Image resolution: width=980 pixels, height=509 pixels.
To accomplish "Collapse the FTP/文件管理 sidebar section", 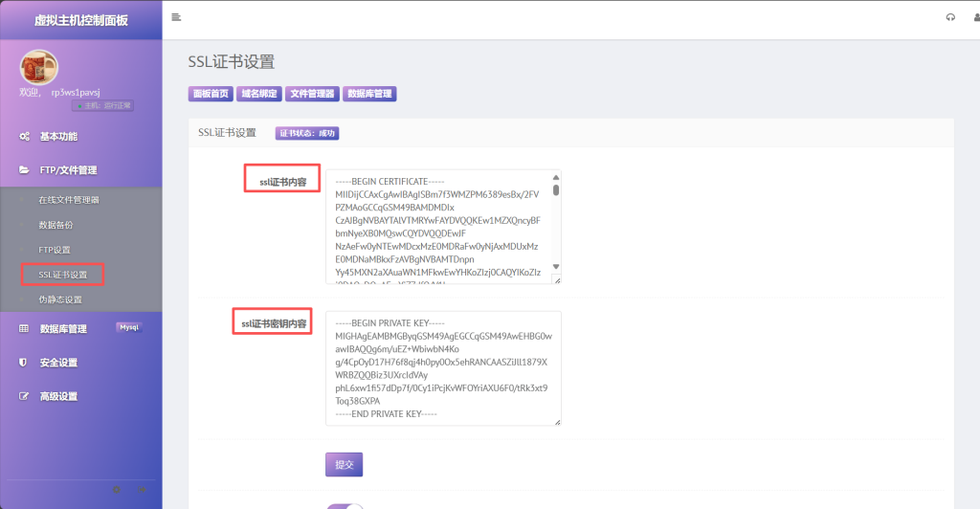I will tap(68, 170).
